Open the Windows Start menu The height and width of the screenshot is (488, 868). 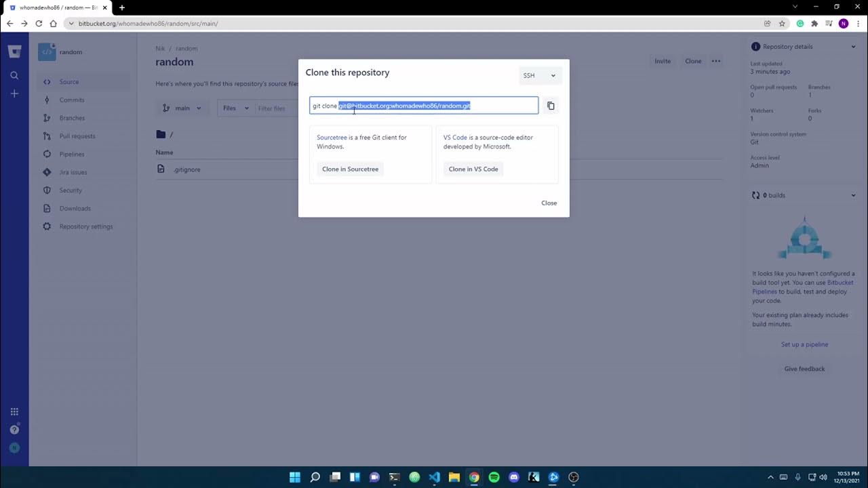click(295, 477)
